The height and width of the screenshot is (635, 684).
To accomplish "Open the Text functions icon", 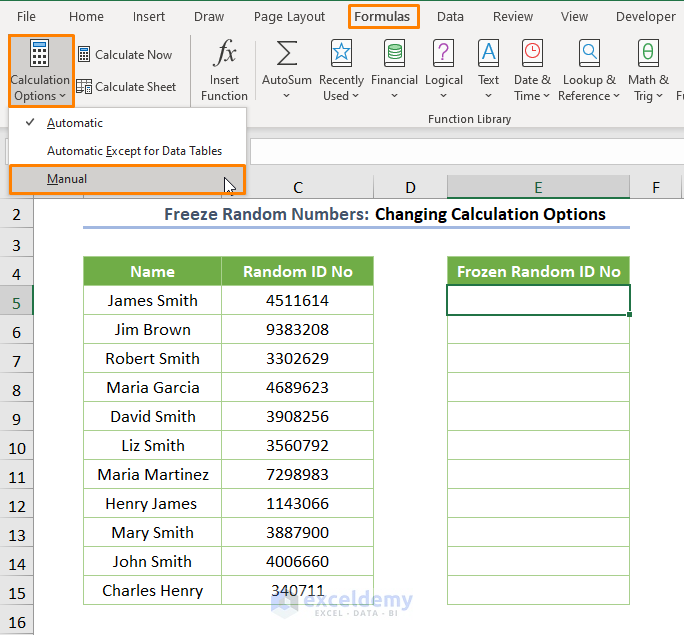I will click(488, 54).
